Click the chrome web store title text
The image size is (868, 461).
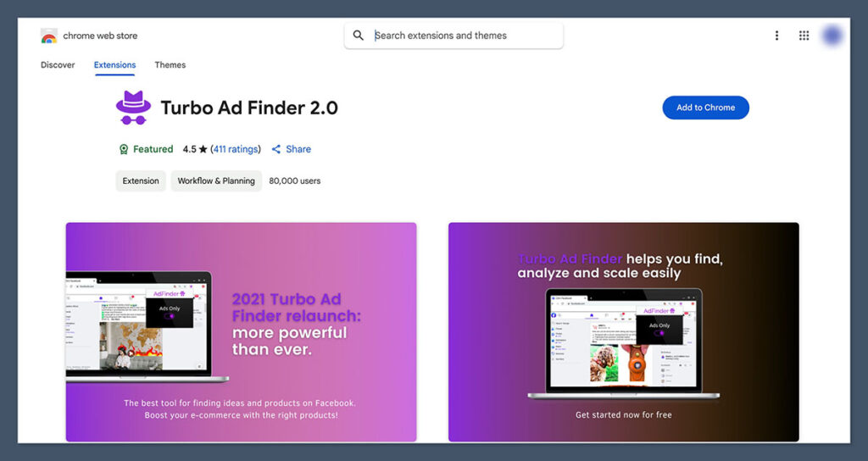[x=100, y=36]
